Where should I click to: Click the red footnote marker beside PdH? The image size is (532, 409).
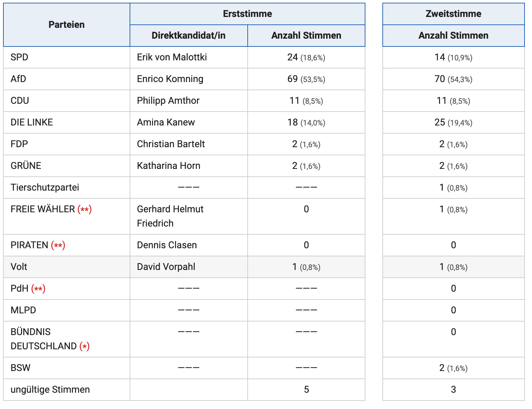tap(38, 289)
